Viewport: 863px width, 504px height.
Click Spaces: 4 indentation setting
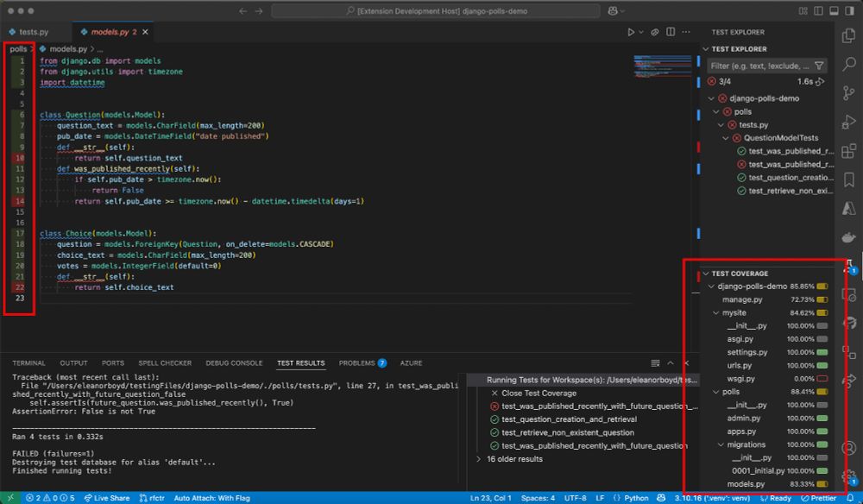click(x=539, y=498)
